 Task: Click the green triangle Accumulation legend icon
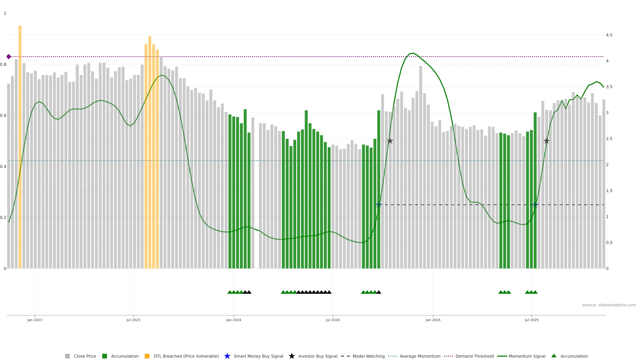pos(554,356)
